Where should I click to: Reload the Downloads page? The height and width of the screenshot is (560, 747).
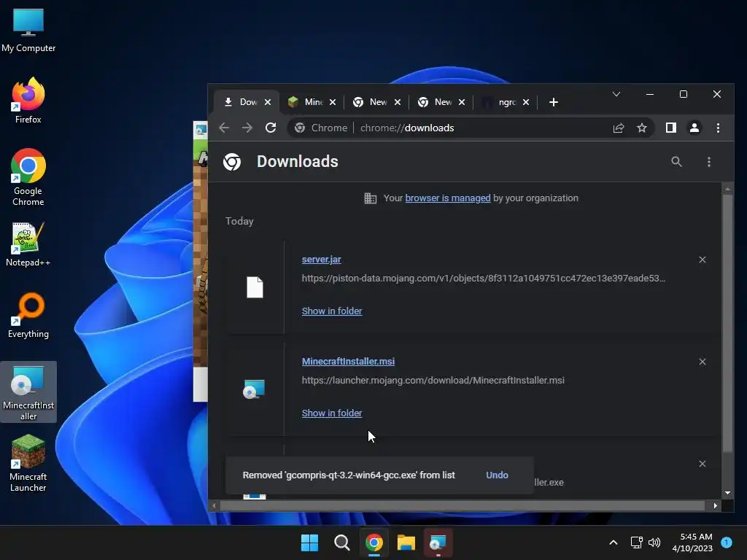point(271,128)
